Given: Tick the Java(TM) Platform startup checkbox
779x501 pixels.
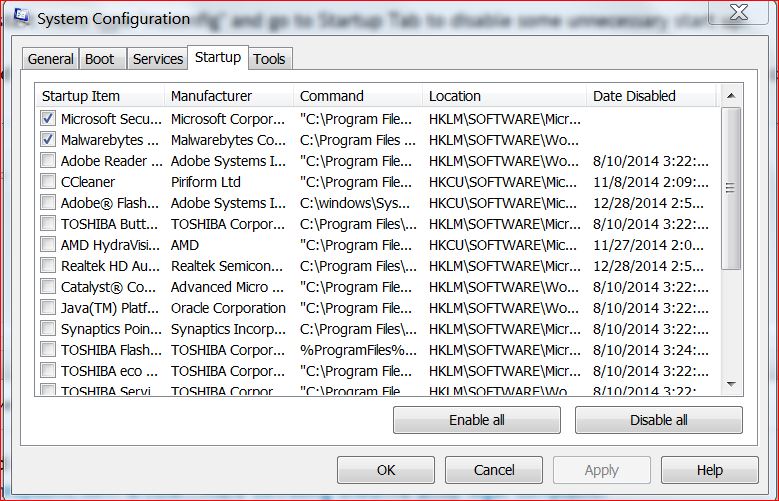Looking at the screenshot, I should (x=48, y=307).
